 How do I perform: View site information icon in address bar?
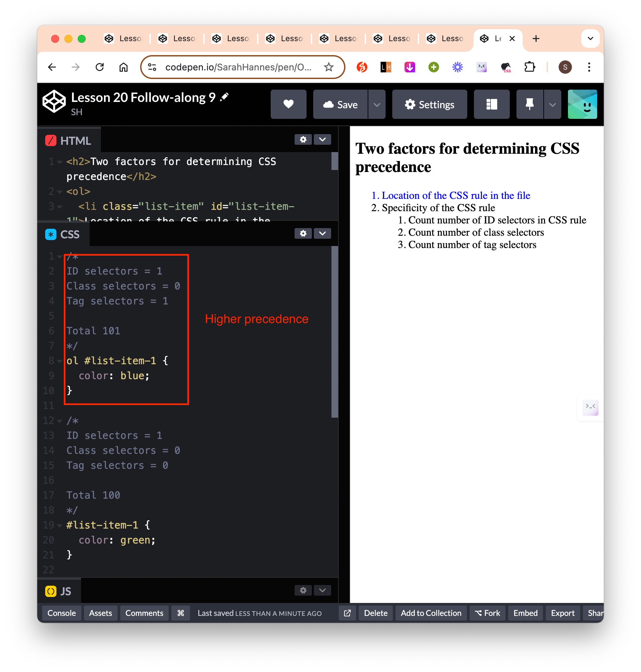(x=152, y=67)
